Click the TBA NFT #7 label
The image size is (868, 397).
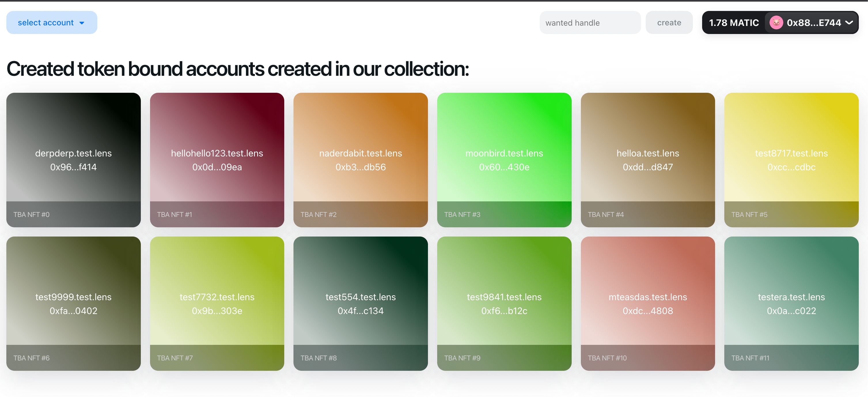175,358
